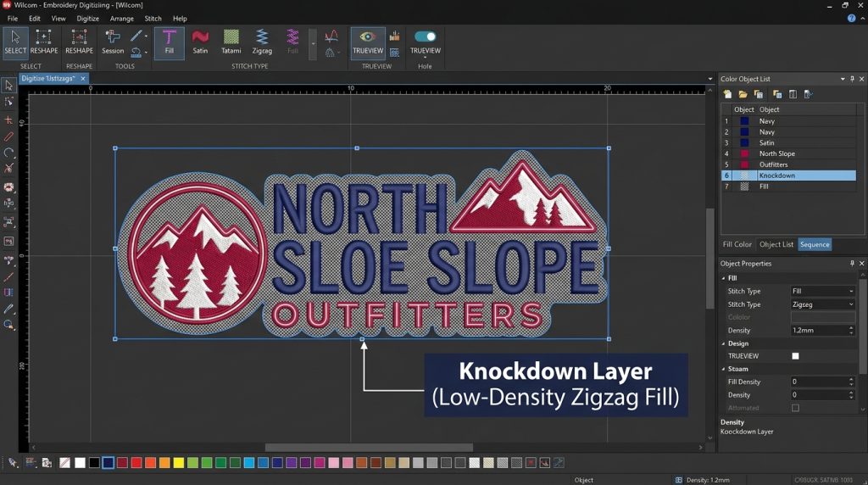This screenshot has width=868, height=485.
Task: Close the Digitize document tab
Action: pos(83,79)
